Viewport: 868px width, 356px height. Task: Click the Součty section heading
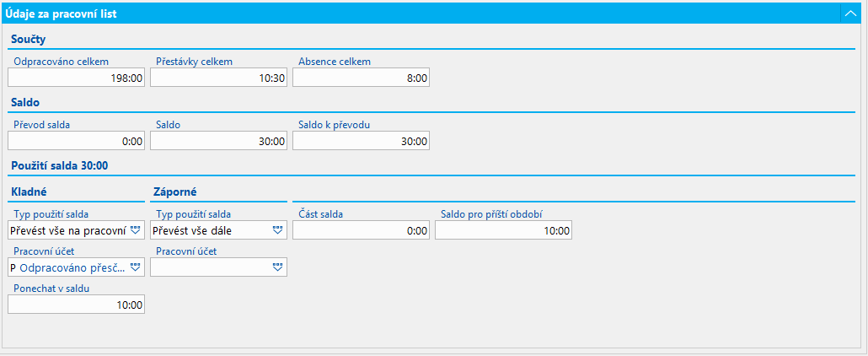(29, 40)
